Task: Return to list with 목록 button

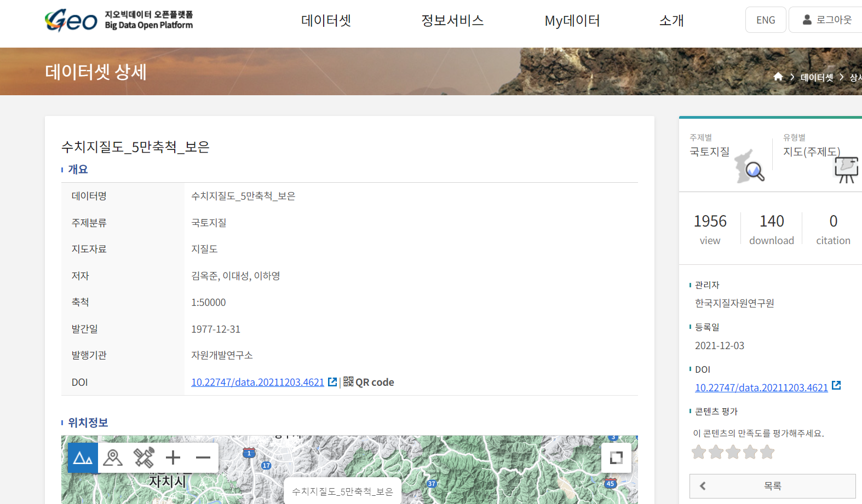Action: 772,486
